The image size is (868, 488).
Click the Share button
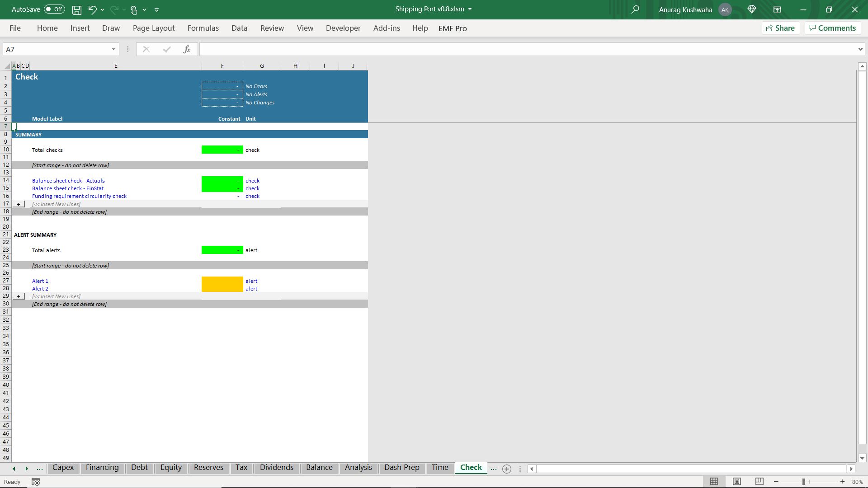(781, 28)
